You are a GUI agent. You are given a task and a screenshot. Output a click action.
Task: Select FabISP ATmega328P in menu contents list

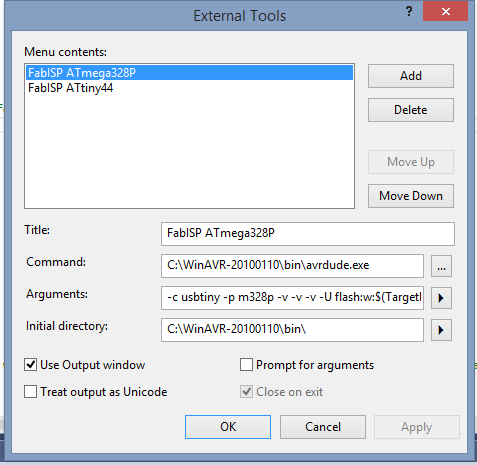pyautogui.click(x=189, y=72)
